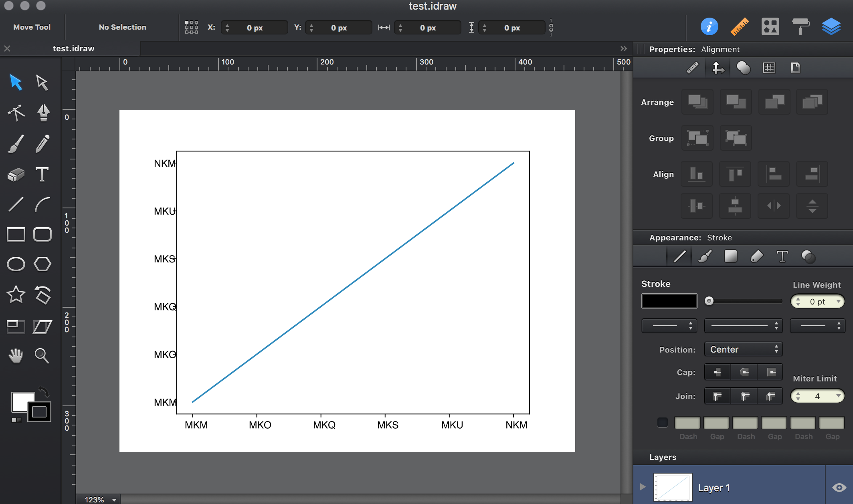Expand Layer 1 disclosure triangle
853x504 pixels.
click(x=643, y=487)
